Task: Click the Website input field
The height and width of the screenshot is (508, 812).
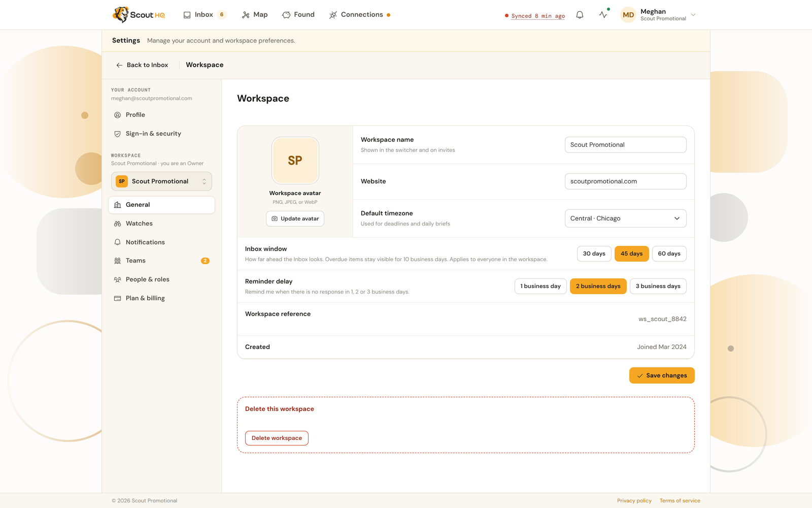Action: (x=625, y=181)
